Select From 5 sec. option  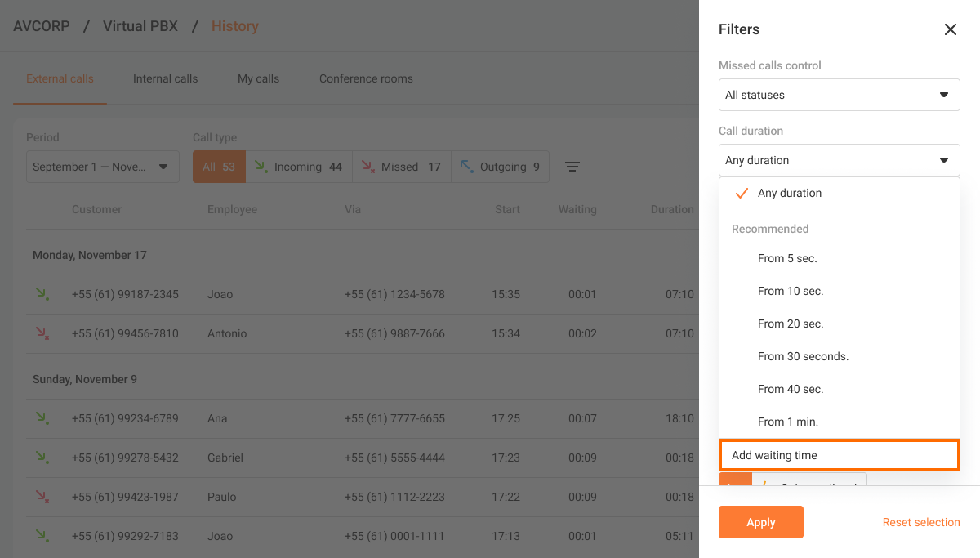pos(840,258)
